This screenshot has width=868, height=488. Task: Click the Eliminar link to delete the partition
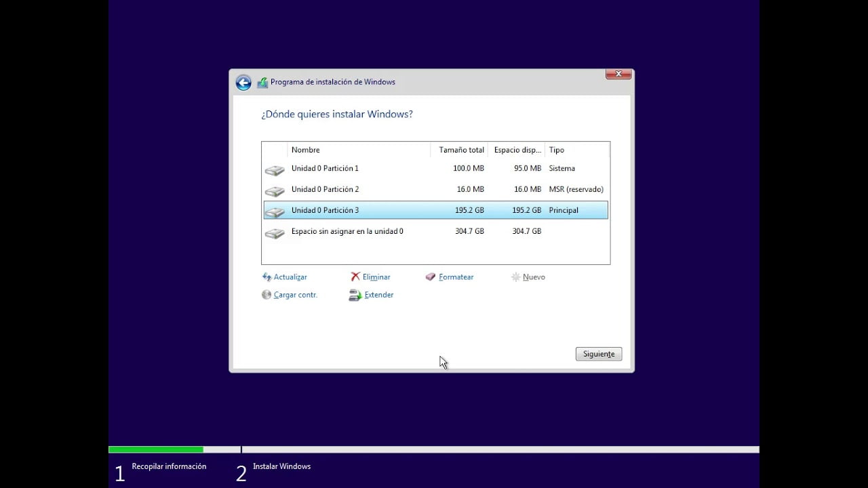pyautogui.click(x=377, y=277)
